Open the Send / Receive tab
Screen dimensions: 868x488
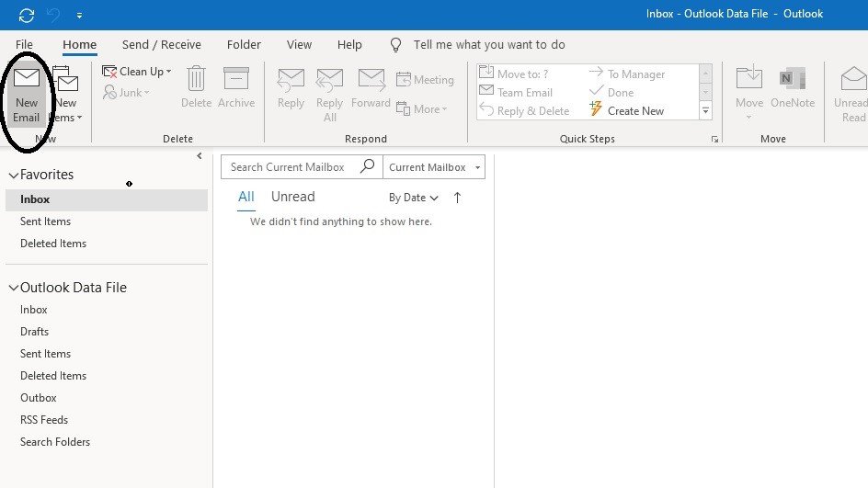pos(161,44)
